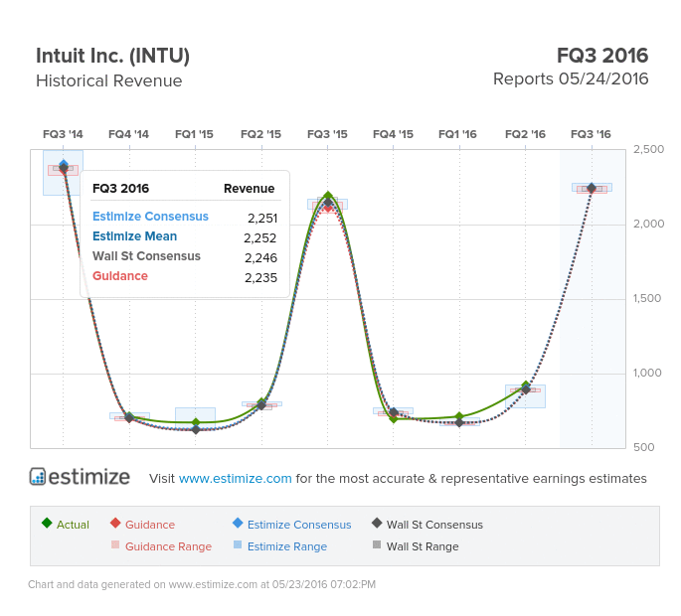Click the chart generated timestamp footer
681x616 pixels.
tap(202, 584)
